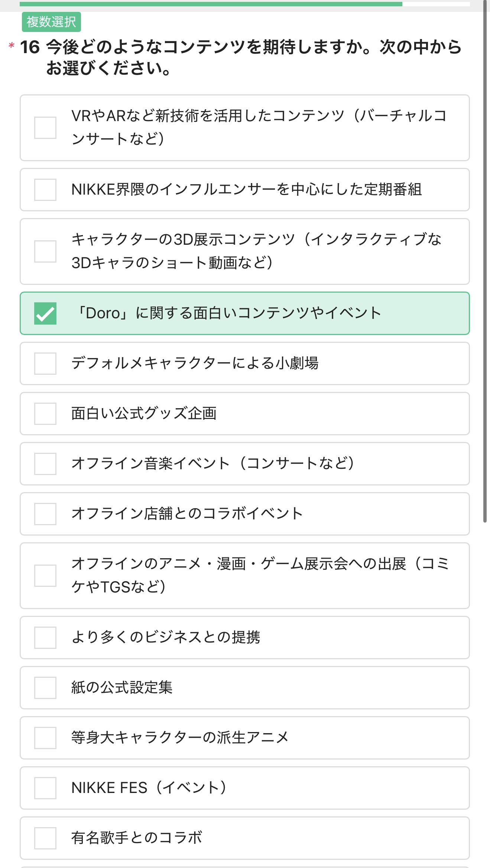This screenshot has height=868, width=490.
Task: Select offline store collaboration event checkbox
Action: coord(45,514)
